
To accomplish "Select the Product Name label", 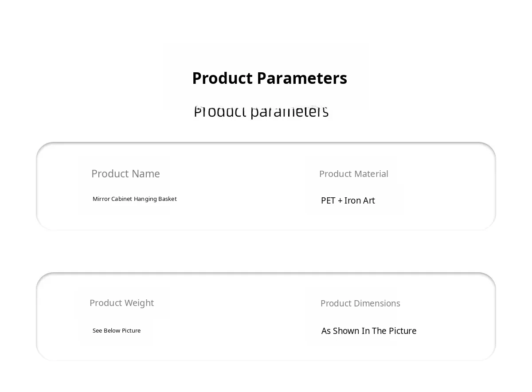I will (x=125, y=174).
